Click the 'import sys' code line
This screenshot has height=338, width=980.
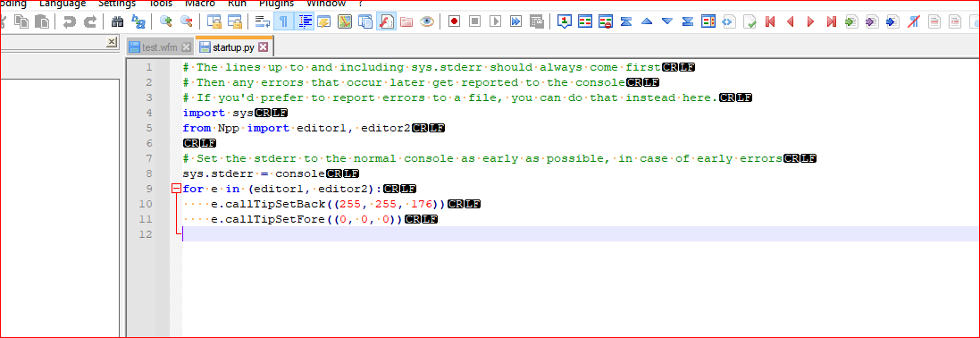click(x=218, y=113)
